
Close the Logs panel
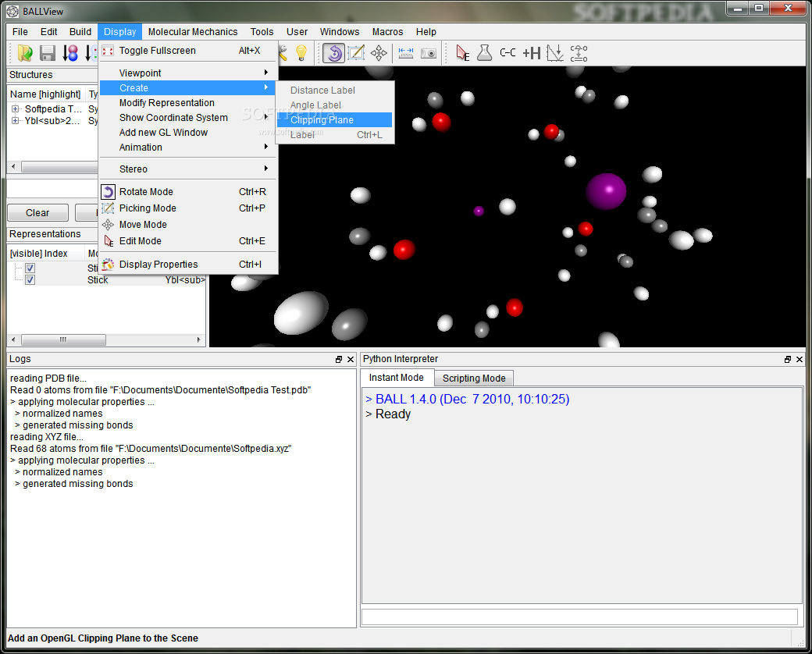[351, 359]
